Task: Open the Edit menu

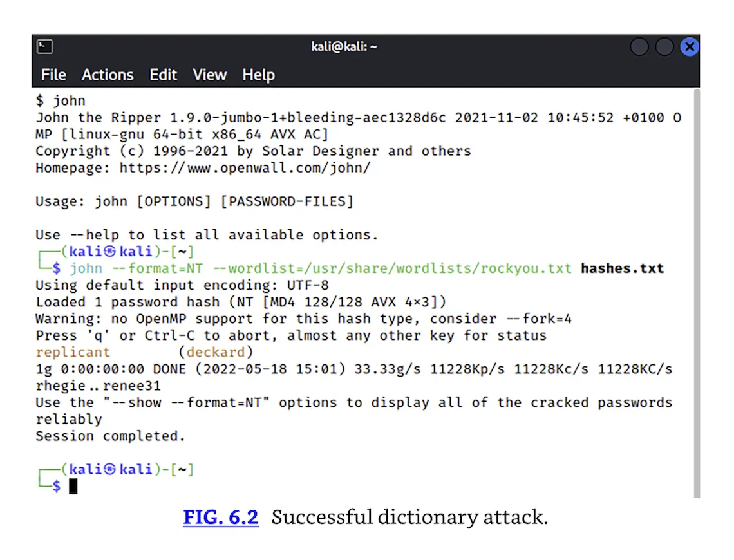Action: [x=163, y=75]
